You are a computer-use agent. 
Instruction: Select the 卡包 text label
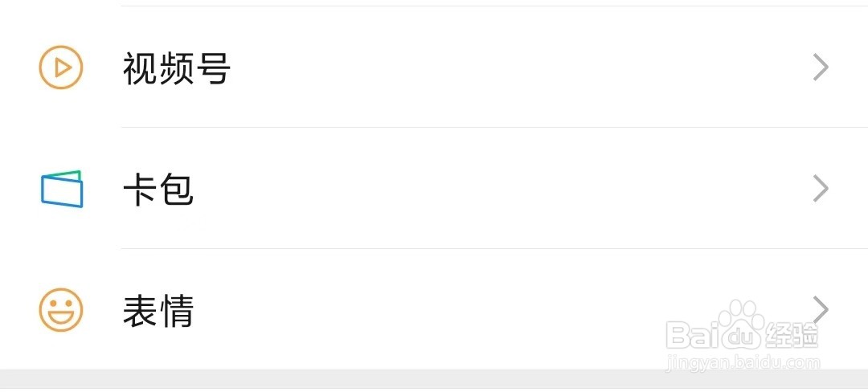pos(158,190)
